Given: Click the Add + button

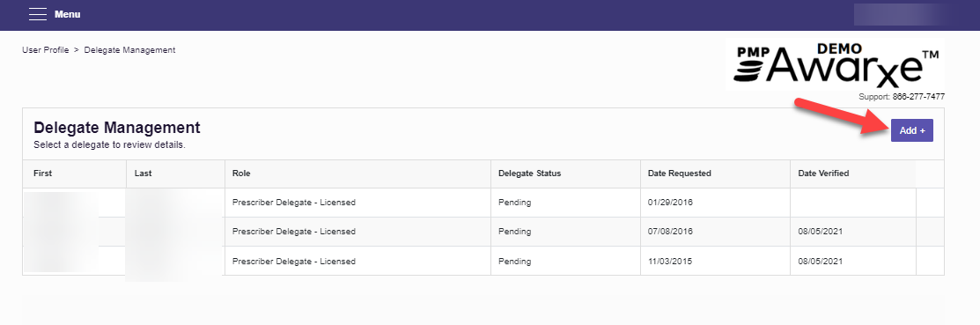Looking at the screenshot, I should (x=912, y=130).
